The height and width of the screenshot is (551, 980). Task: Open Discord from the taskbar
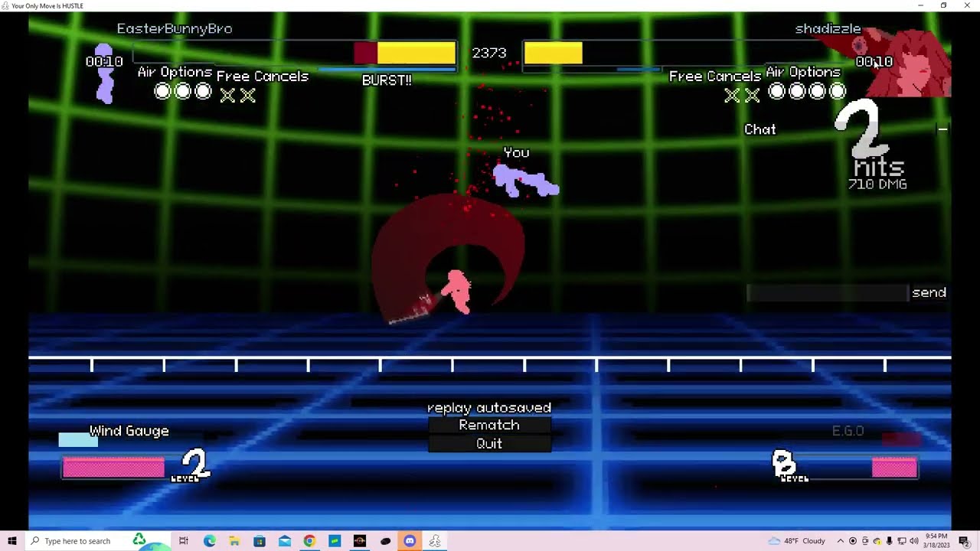[x=410, y=541]
